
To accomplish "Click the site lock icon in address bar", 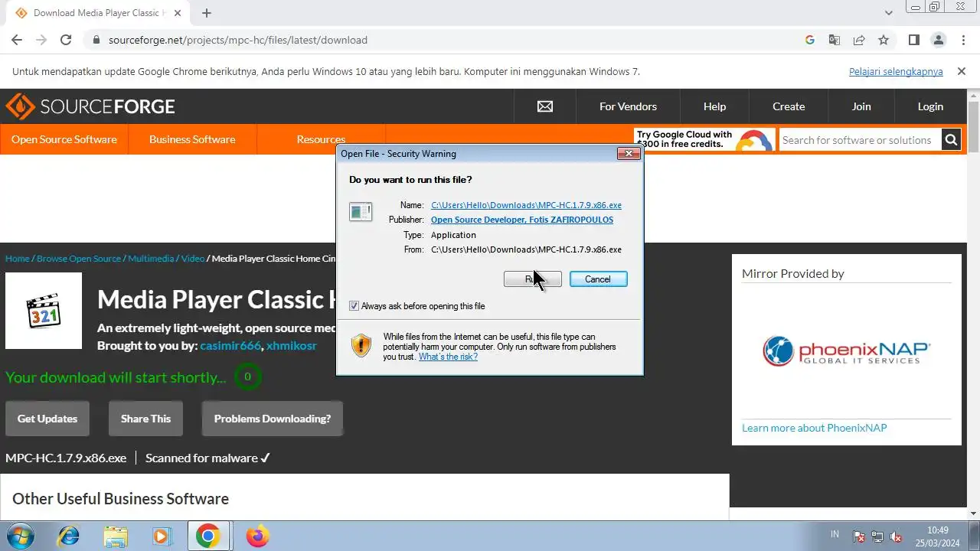I will (96, 40).
